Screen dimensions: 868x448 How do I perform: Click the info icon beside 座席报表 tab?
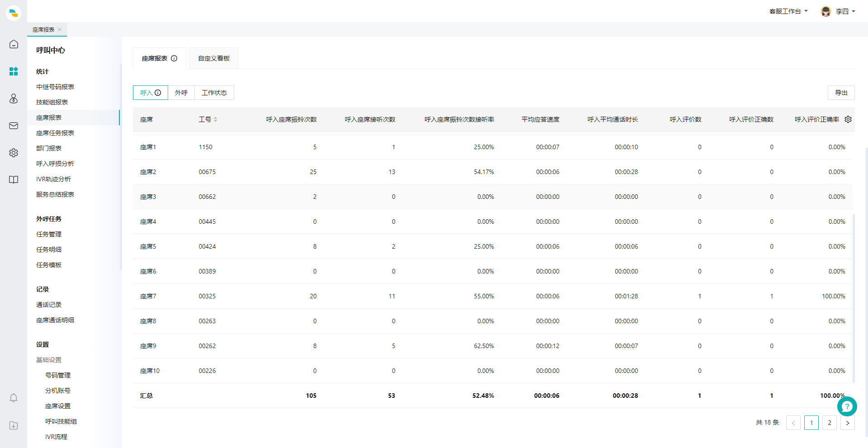pyautogui.click(x=174, y=58)
